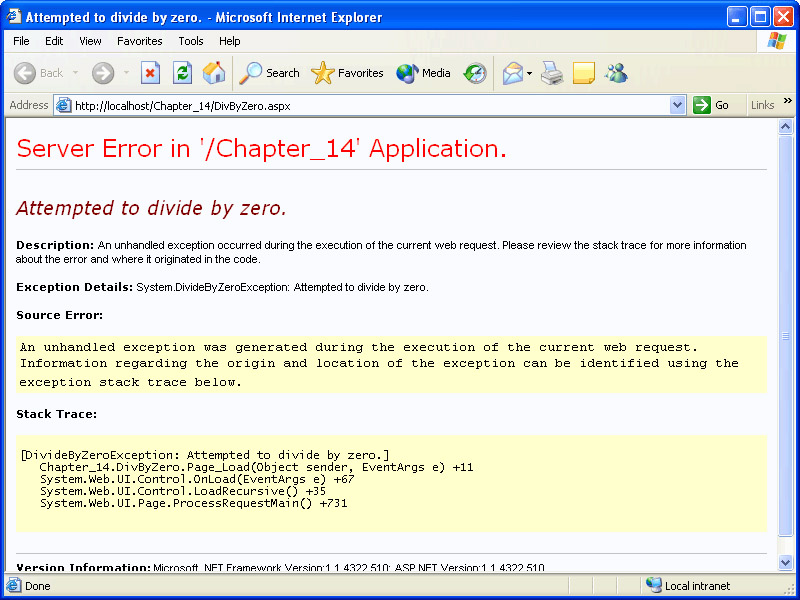Expand the Links toolbar chevron
This screenshot has width=800, height=600.
(787, 101)
